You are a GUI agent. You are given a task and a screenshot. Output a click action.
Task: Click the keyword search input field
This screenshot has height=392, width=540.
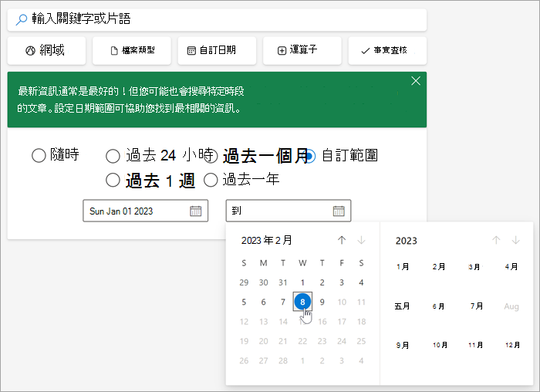(217, 19)
